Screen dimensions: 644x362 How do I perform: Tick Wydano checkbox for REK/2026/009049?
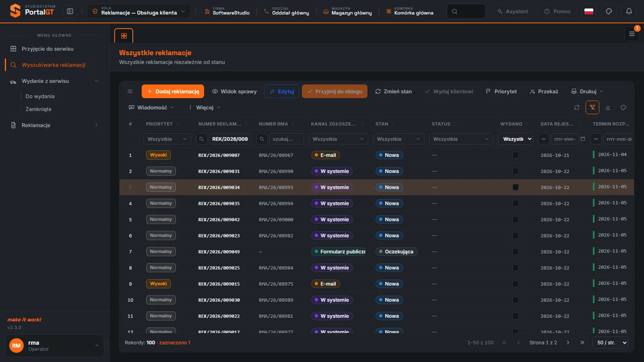point(516,252)
